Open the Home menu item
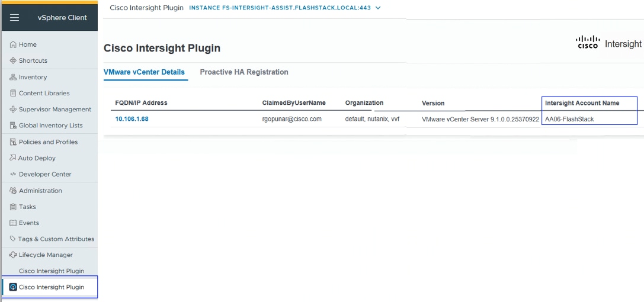 click(27, 44)
